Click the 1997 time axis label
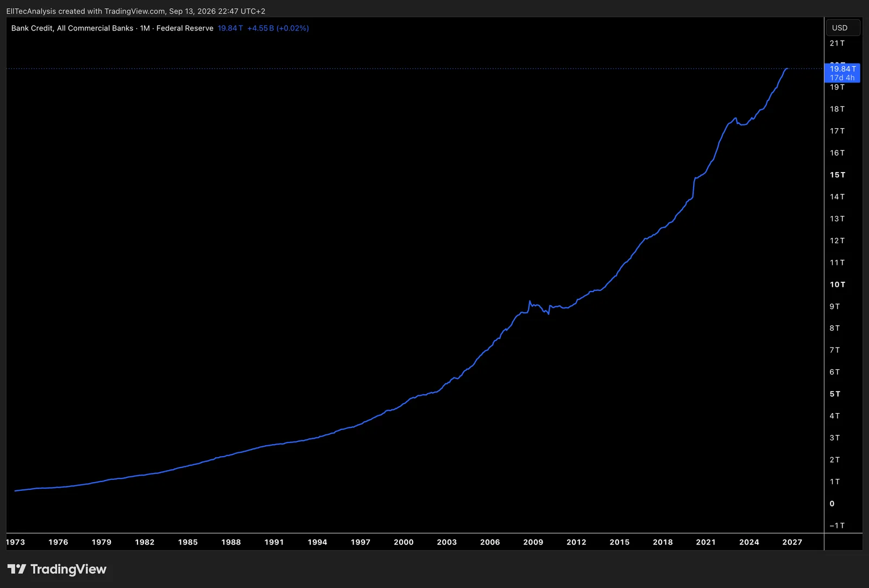This screenshot has height=588, width=869. pos(361,542)
